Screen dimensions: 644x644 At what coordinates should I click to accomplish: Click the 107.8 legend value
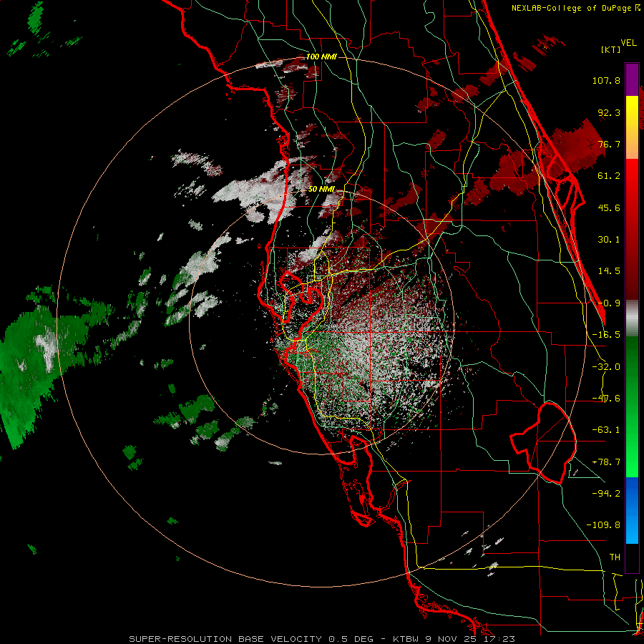[x=606, y=80]
